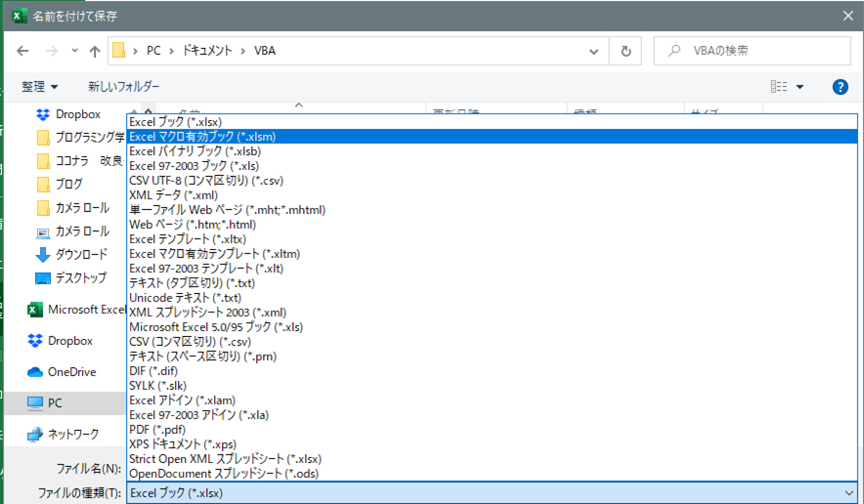Image resolution: width=864 pixels, height=504 pixels.
Task: Choose DIF (*.dif) format
Action: [x=492, y=371]
